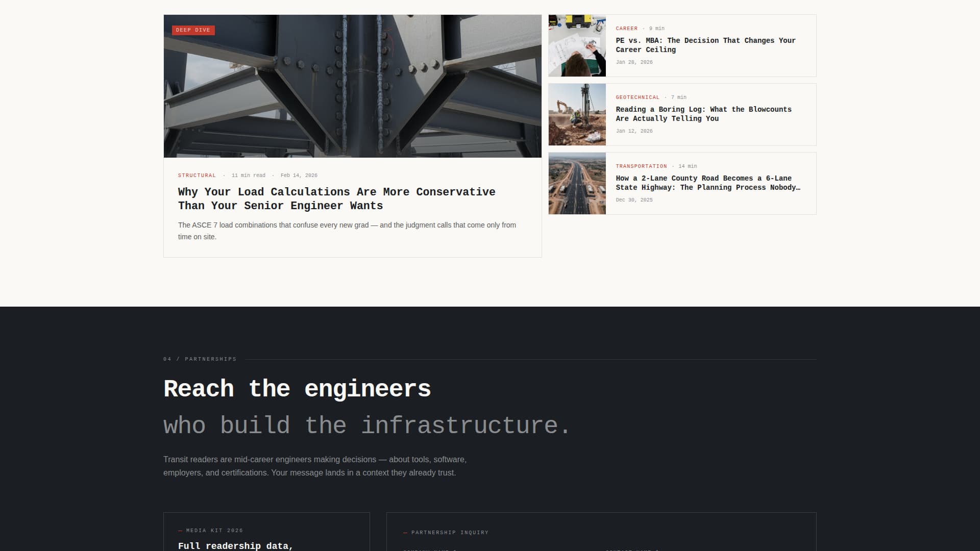The image size is (980, 551).
Task: Click the 'Jan 12, 2026' date
Action: [634, 131]
